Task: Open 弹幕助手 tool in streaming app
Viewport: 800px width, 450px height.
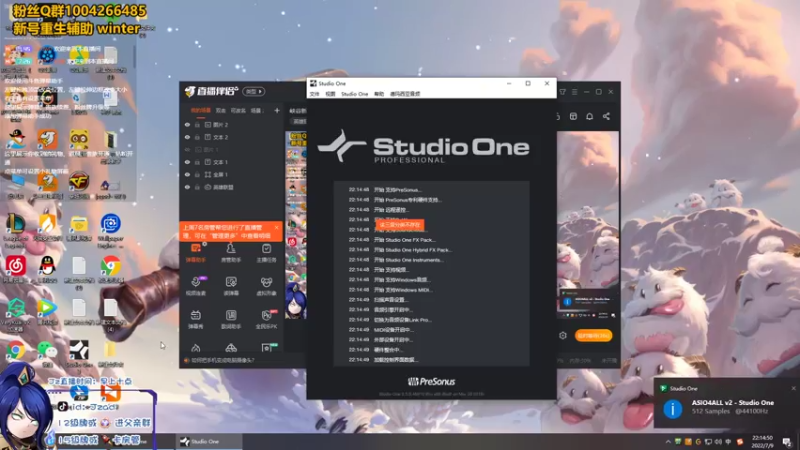Action: pyautogui.click(x=196, y=253)
